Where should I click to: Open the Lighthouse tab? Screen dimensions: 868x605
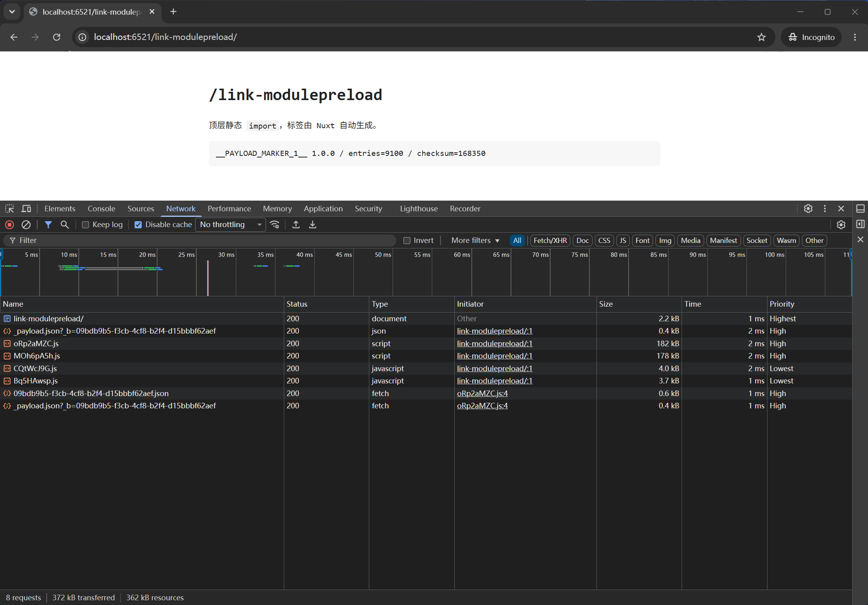[x=419, y=209]
